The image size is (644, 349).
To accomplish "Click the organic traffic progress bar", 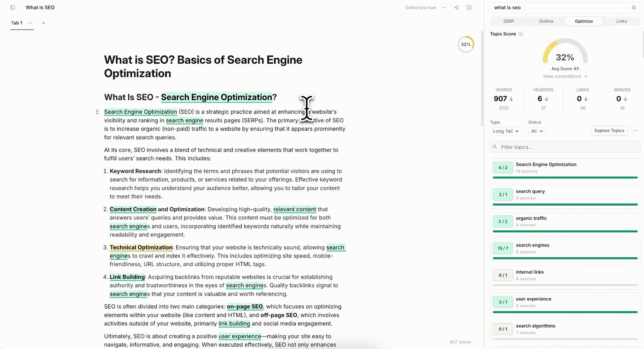I will coord(565,232).
